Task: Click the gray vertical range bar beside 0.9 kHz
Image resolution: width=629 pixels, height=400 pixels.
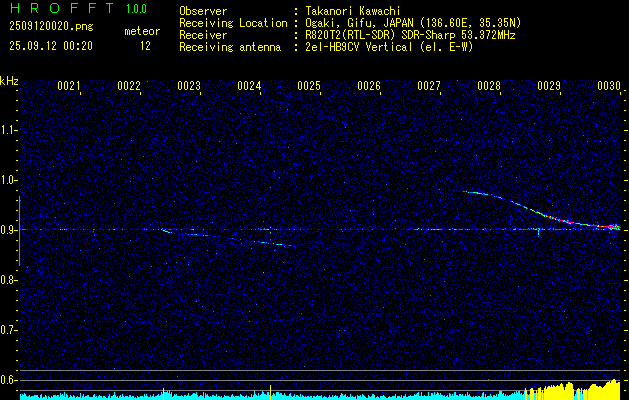Action: click(x=20, y=231)
